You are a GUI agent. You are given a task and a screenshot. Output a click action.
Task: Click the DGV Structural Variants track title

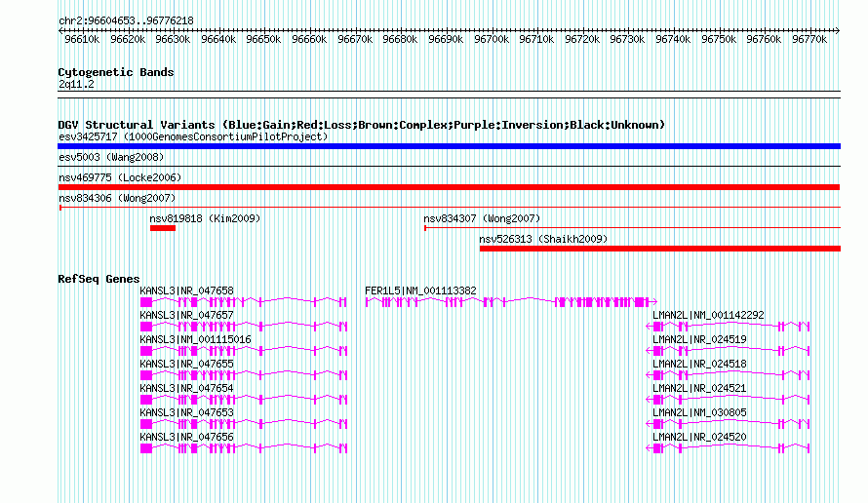pyautogui.click(x=362, y=125)
